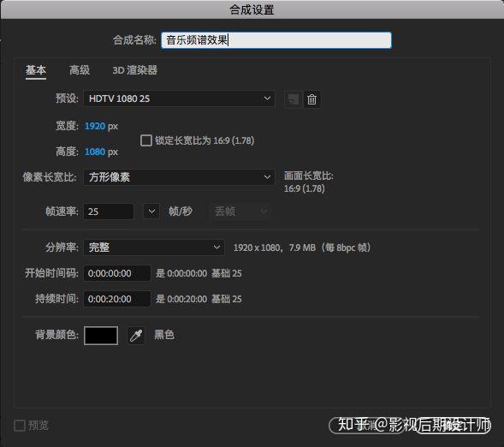
Task: Switch to the 高级 tab
Action: [80, 70]
